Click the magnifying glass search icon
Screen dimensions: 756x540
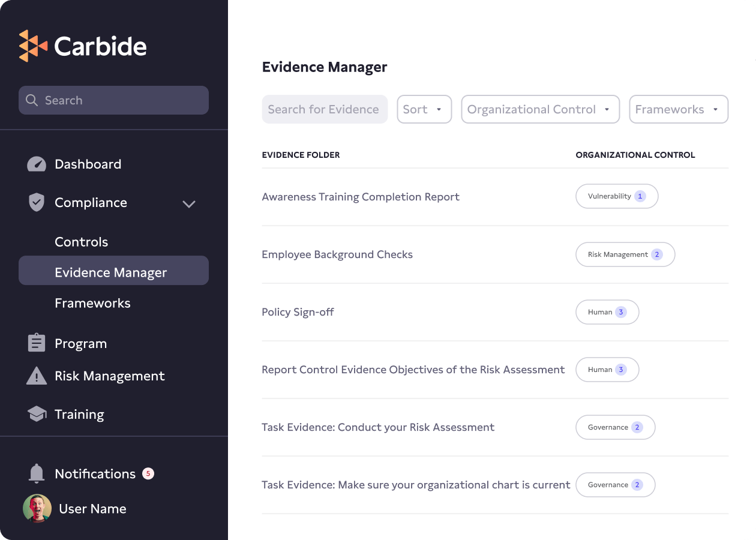32,100
